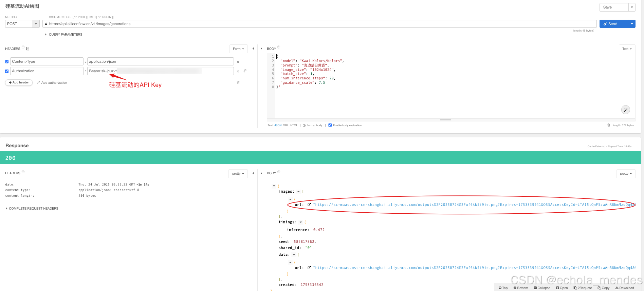Click the request URL input field
Viewport: 644px width, 291px height.
(319, 24)
